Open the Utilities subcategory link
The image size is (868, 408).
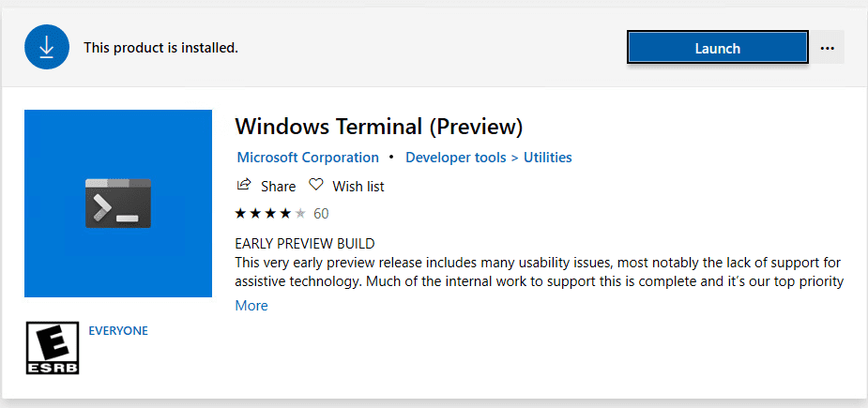click(547, 158)
